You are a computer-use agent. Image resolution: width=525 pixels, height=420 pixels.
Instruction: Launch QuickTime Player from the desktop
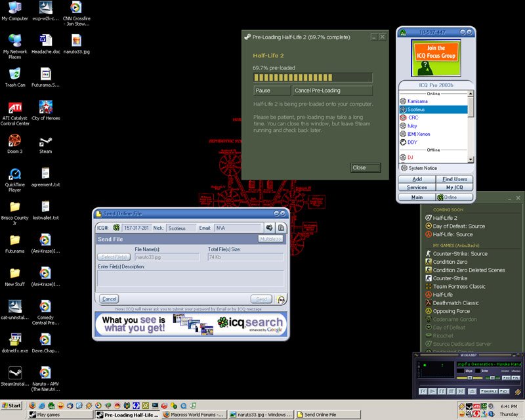(14, 180)
